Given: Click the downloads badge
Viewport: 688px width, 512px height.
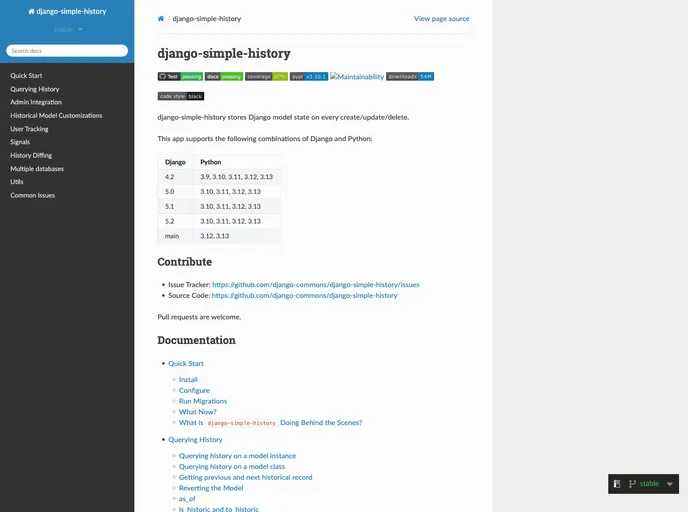Looking at the screenshot, I should [410, 76].
